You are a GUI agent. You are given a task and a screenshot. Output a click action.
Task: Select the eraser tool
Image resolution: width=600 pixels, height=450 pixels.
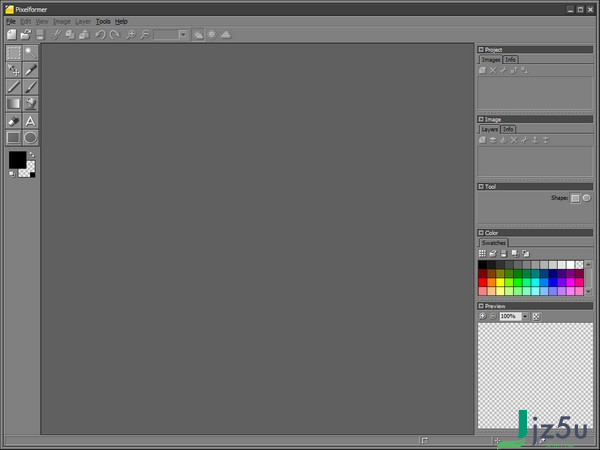coord(13,121)
